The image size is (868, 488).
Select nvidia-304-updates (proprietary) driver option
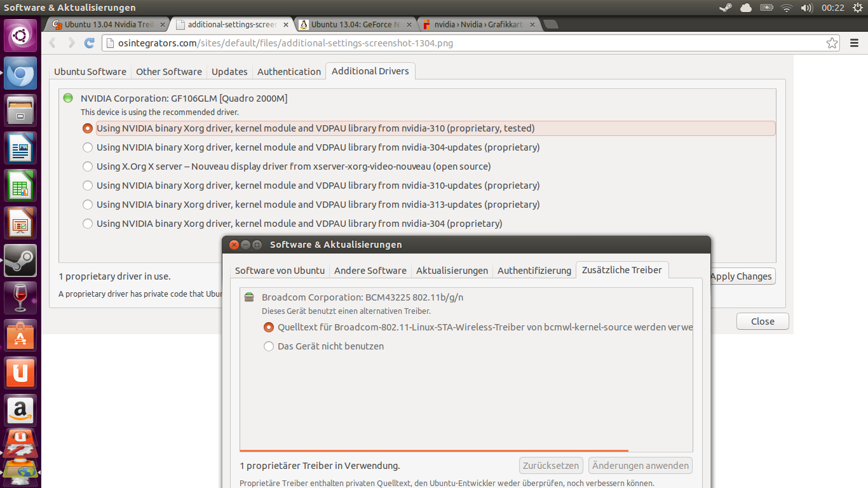88,147
